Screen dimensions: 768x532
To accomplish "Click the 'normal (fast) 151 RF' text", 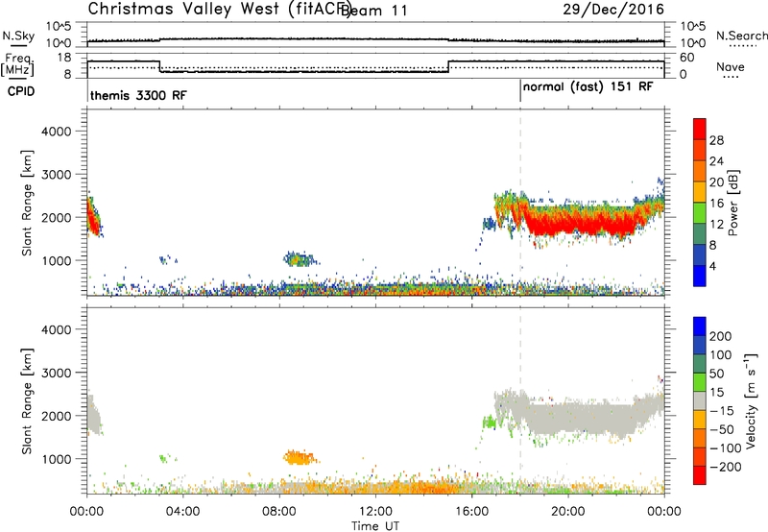I will 588,87.
